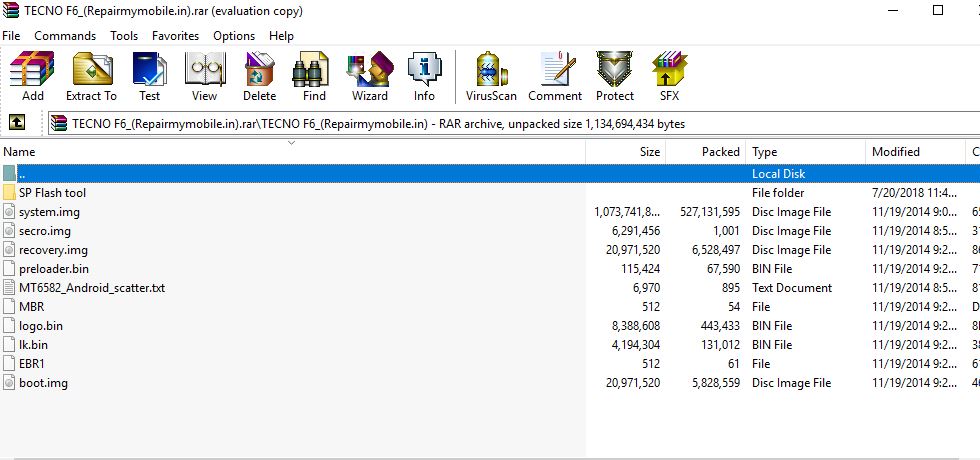Open the View file tool
This screenshot has height=460, width=980.
pos(204,77)
